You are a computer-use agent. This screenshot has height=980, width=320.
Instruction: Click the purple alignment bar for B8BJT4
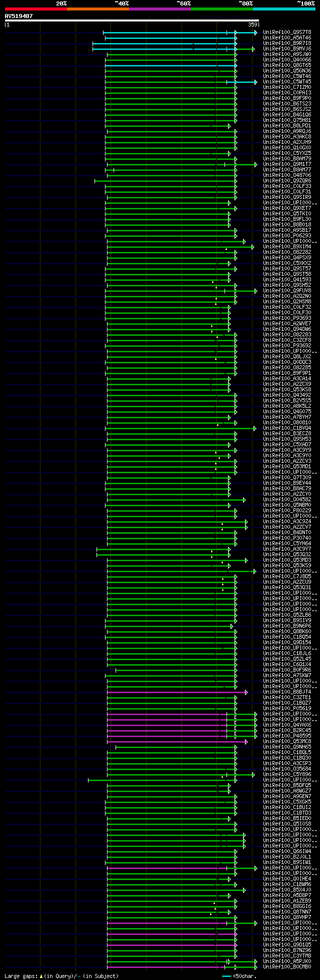[x=177, y=692]
